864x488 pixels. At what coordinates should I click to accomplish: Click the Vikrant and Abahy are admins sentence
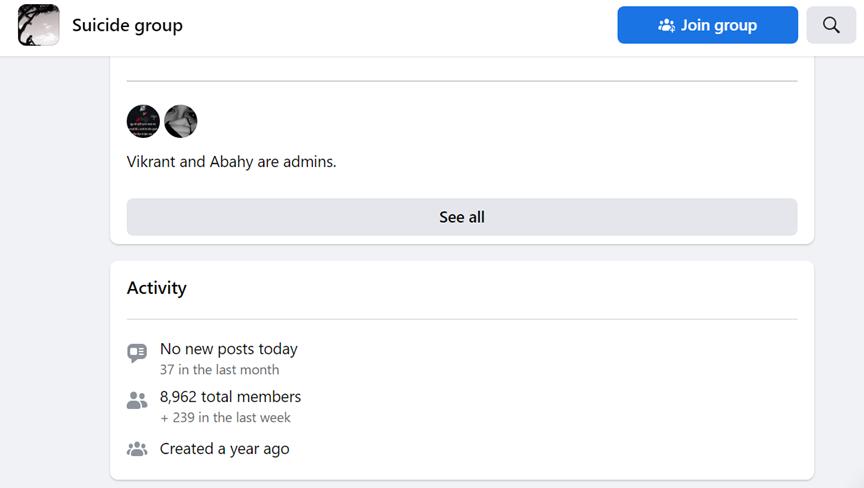click(x=231, y=161)
